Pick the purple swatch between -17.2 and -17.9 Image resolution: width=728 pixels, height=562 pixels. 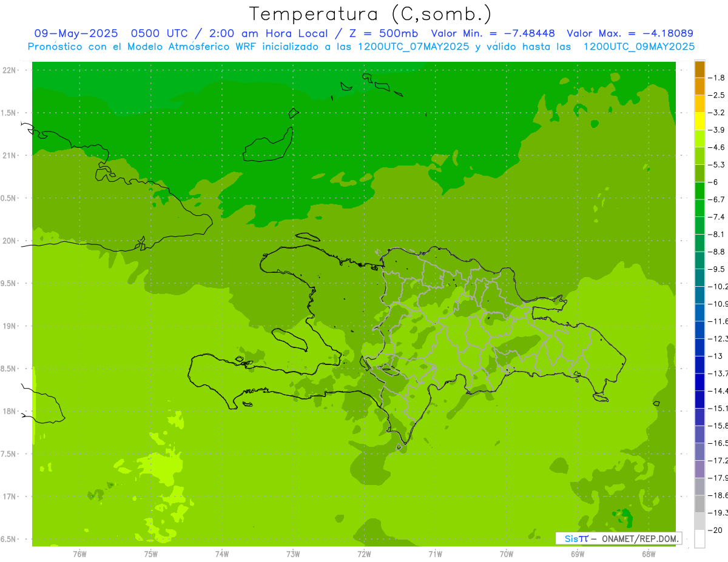pyautogui.click(x=699, y=469)
